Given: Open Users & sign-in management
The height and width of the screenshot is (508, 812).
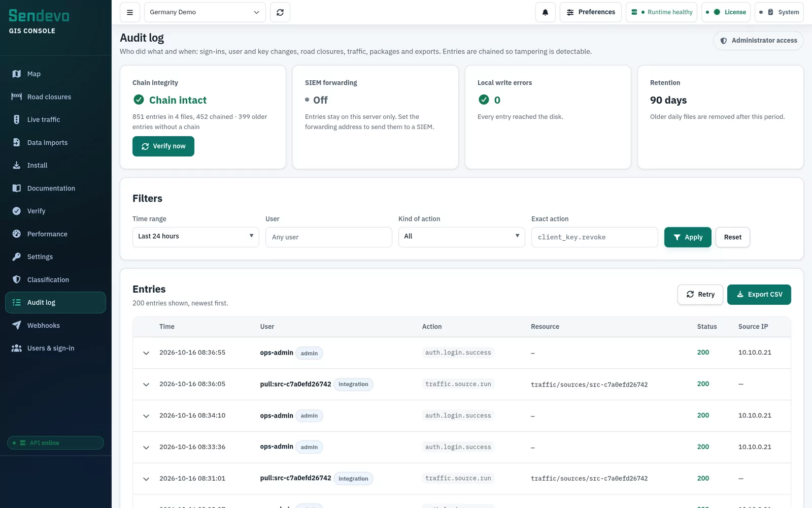Looking at the screenshot, I should coord(55,348).
